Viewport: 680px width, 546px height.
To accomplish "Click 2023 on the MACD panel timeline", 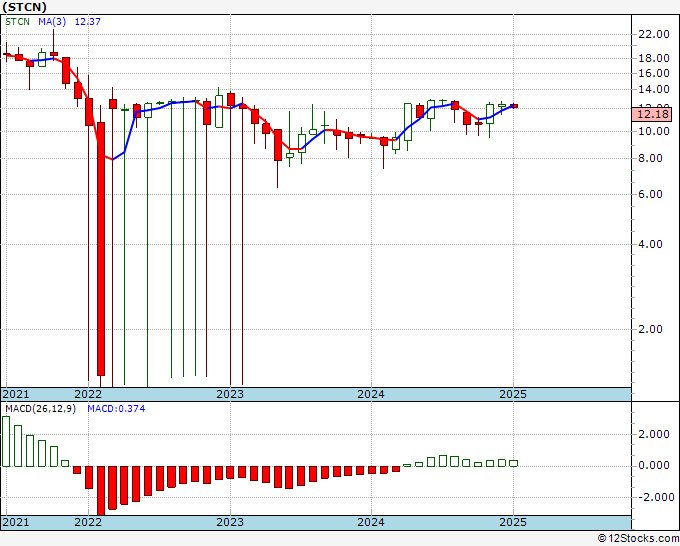I will click(x=230, y=522).
